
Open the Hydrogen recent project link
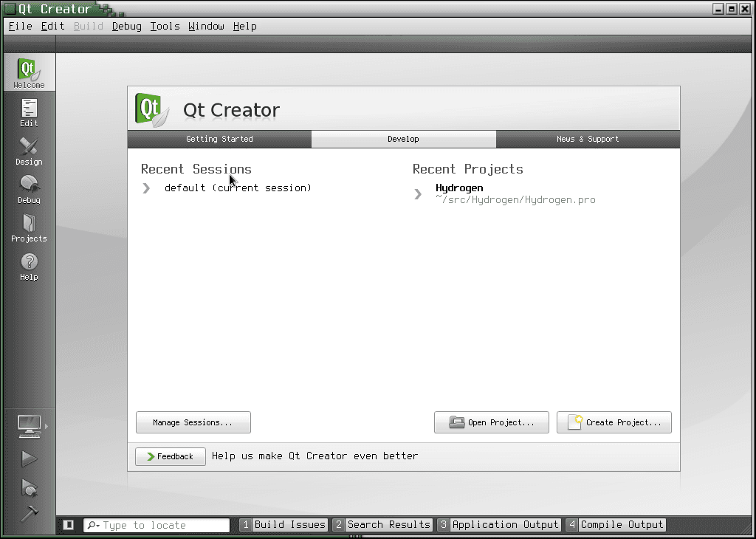459,188
